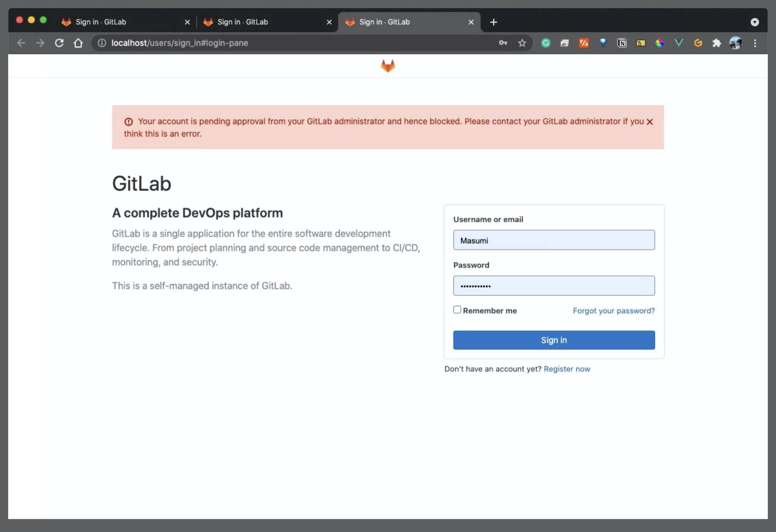Open the tab search dropdown arrow

[754, 22]
